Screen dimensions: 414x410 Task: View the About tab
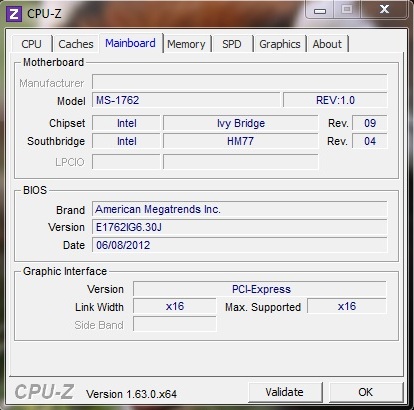[x=327, y=44]
